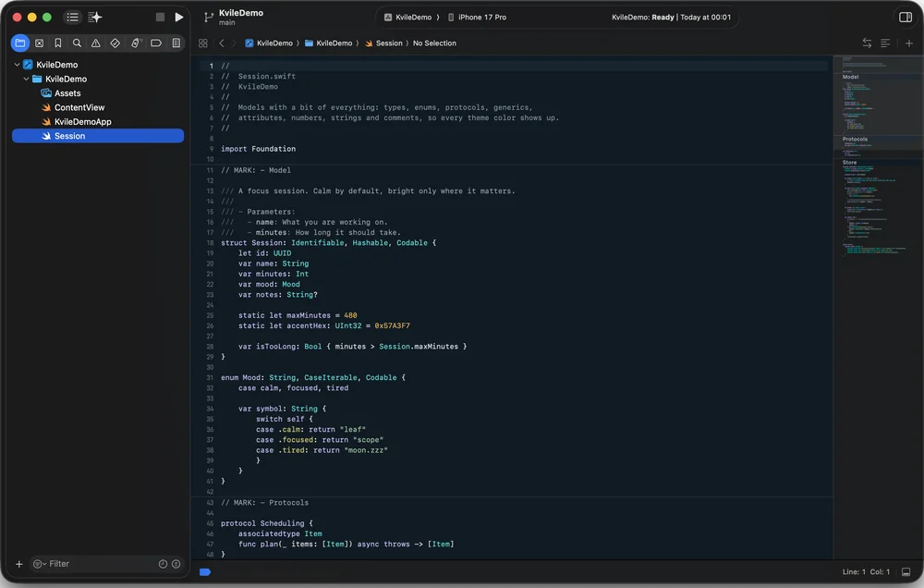Screen dimensions: 924x588
Task: Go back in editor history
Action: point(222,43)
